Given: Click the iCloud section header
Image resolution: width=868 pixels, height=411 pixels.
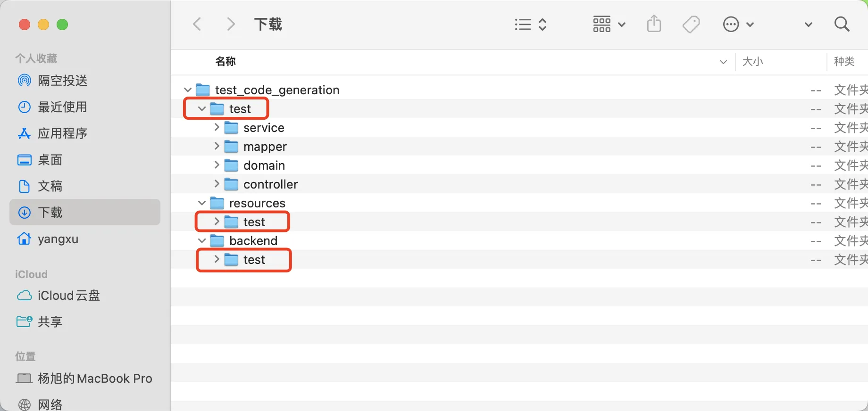Looking at the screenshot, I should [31, 274].
